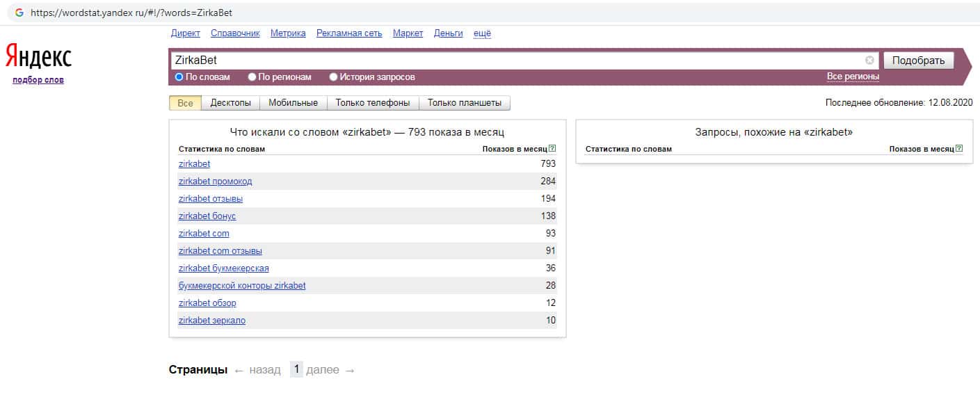Expand the "ещё" services menu
Viewport: 980px width, 402px height.
482,33
